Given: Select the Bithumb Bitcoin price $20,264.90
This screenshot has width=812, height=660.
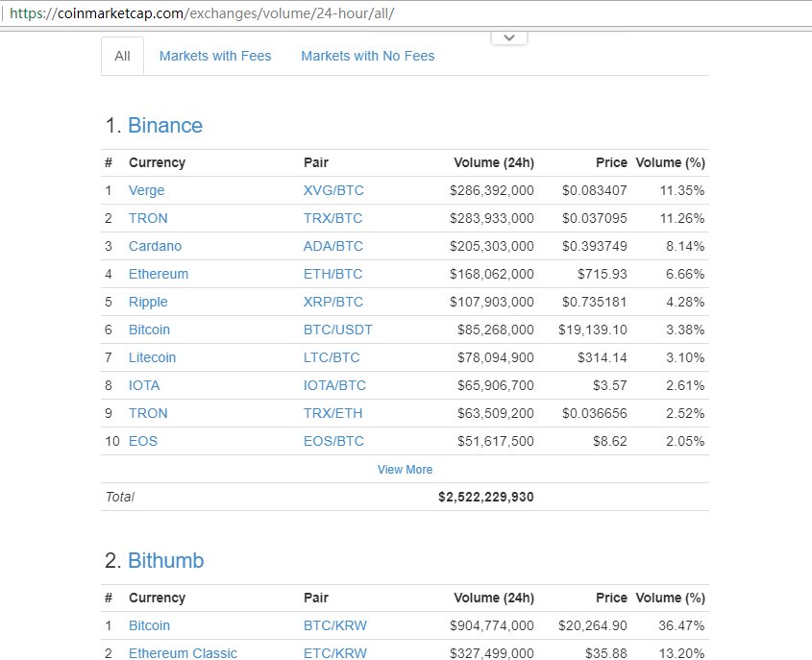Looking at the screenshot, I should coord(593,626).
